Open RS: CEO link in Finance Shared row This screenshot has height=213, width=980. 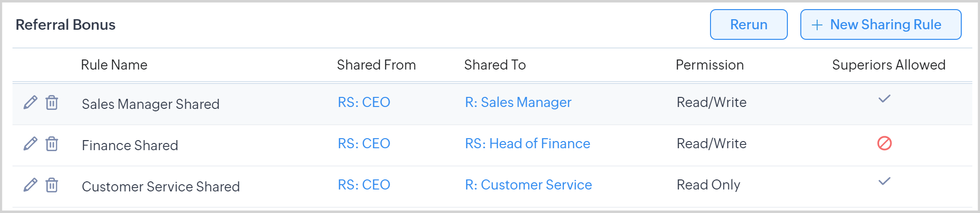point(364,143)
